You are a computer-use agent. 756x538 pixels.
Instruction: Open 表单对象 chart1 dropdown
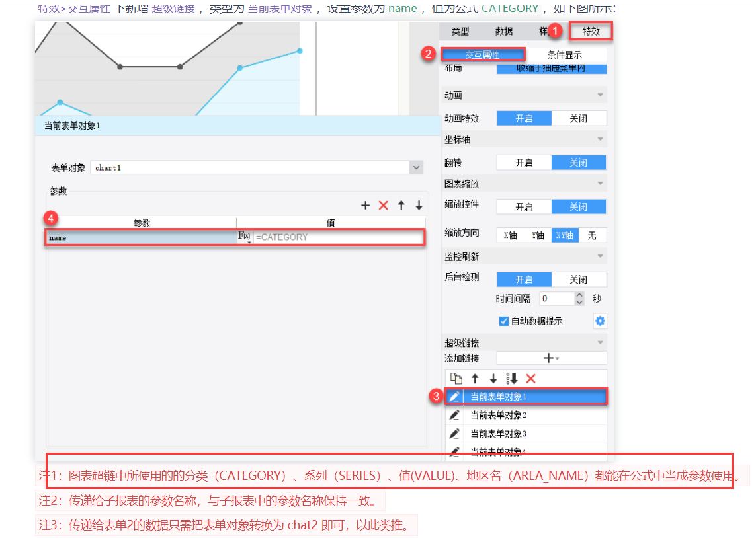pos(416,168)
